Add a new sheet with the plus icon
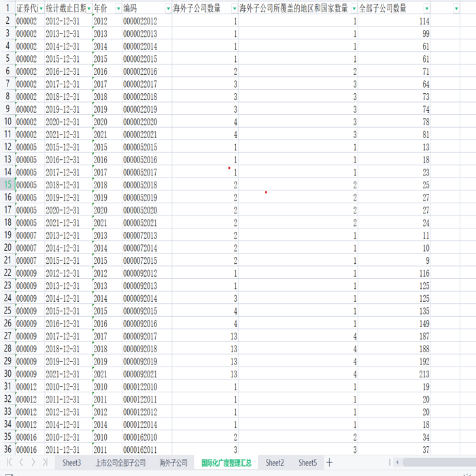This screenshot has height=476, width=476. pos(329,462)
